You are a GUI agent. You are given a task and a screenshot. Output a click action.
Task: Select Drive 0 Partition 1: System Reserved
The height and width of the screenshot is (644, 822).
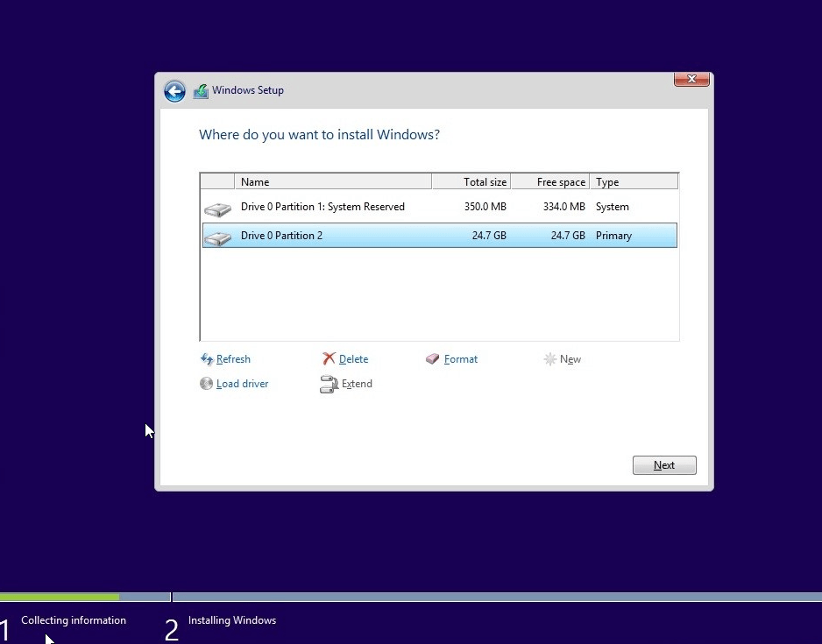coord(439,207)
